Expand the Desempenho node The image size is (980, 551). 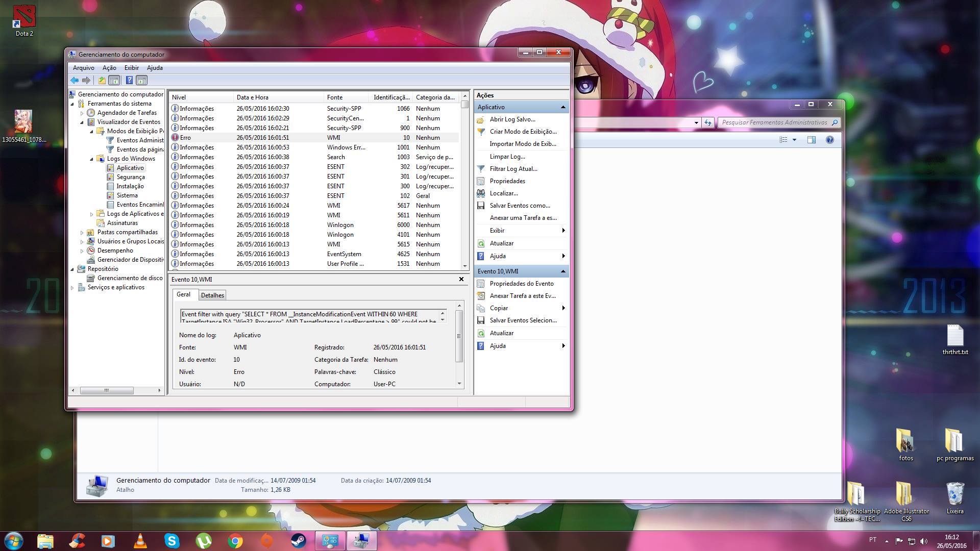(82, 251)
